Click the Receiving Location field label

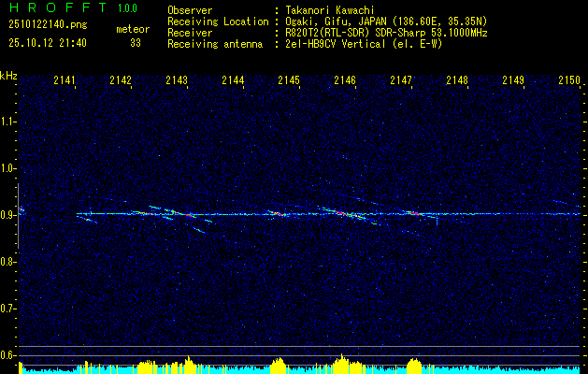pos(218,22)
